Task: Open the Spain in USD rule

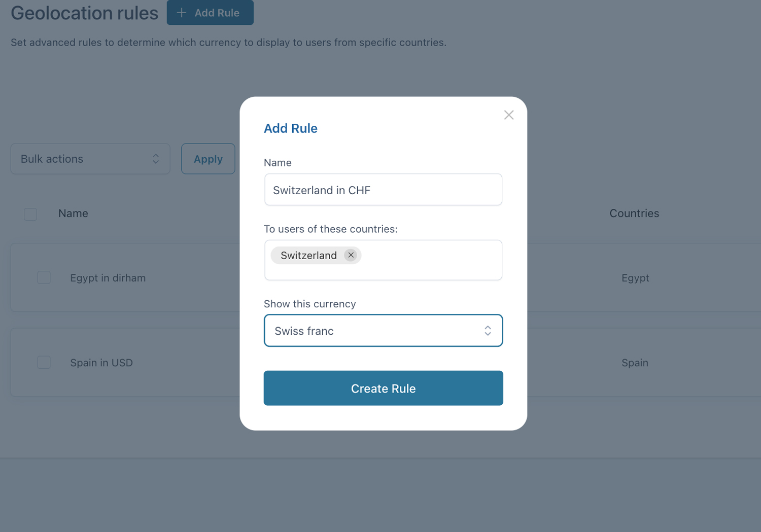Action: pyautogui.click(x=101, y=363)
